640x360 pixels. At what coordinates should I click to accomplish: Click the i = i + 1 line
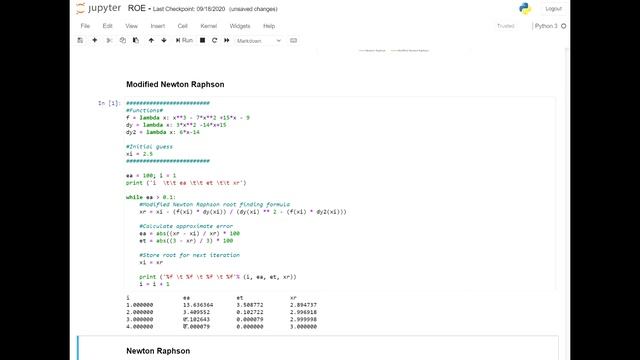tap(154, 284)
